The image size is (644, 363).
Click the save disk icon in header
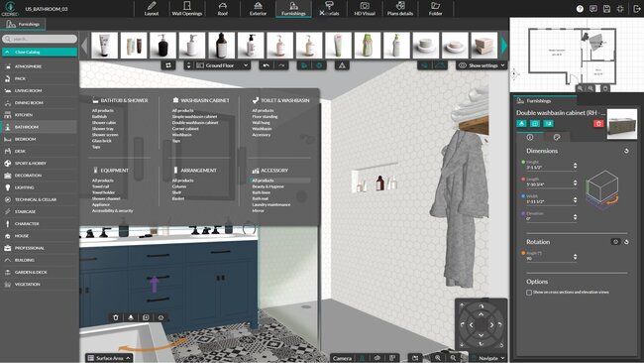tap(606, 9)
